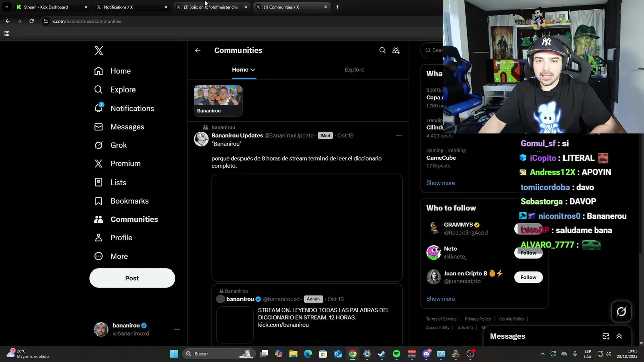Switch to the Notifications / X browser tab
The width and height of the screenshot is (644, 362).
point(131,7)
